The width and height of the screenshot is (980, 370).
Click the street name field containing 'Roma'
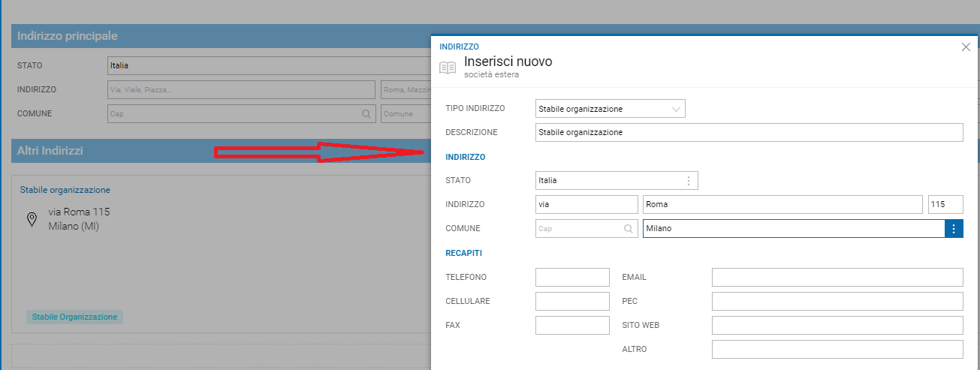pos(782,204)
